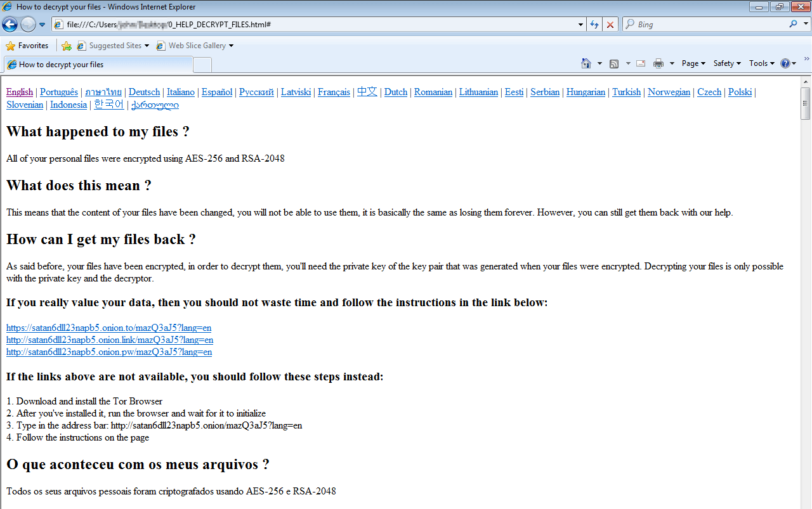
Task: Click the Home icon in command bar
Action: click(x=586, y=63)
